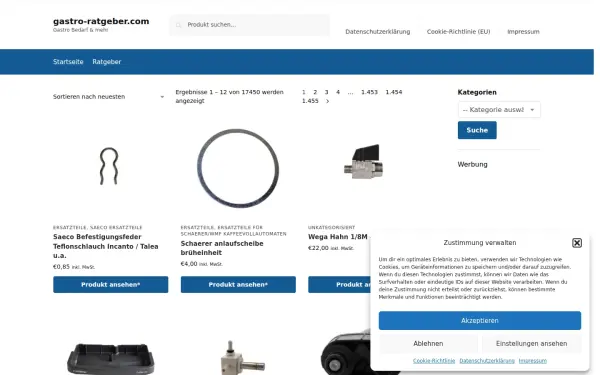Go to results page 2

coord(315,92)
